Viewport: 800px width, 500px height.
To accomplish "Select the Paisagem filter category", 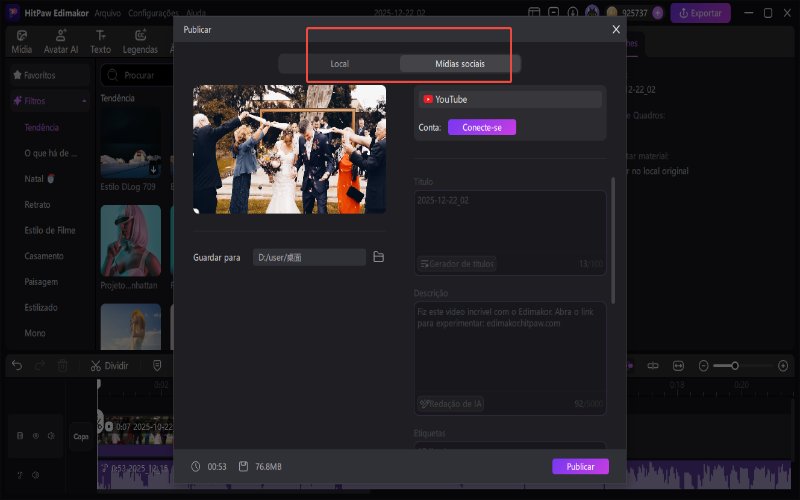I will tap(41, 282).
